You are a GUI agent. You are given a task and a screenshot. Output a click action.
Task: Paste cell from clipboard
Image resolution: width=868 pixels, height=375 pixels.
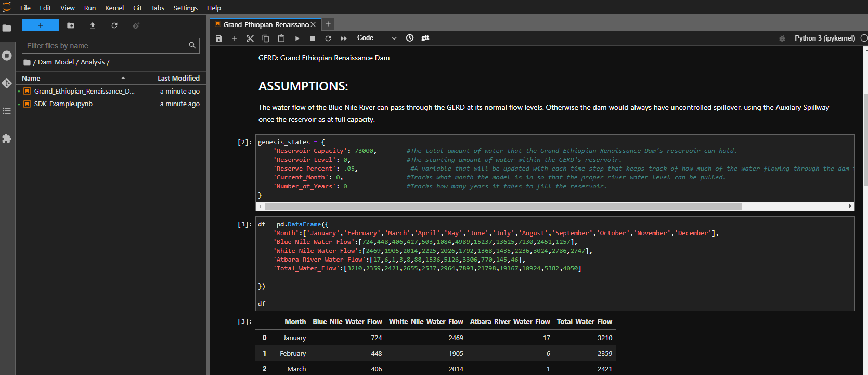[x=281, y=38]
